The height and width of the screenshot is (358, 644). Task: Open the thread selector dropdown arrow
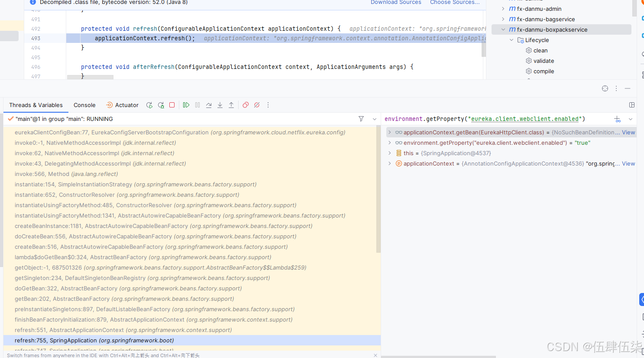375,119
